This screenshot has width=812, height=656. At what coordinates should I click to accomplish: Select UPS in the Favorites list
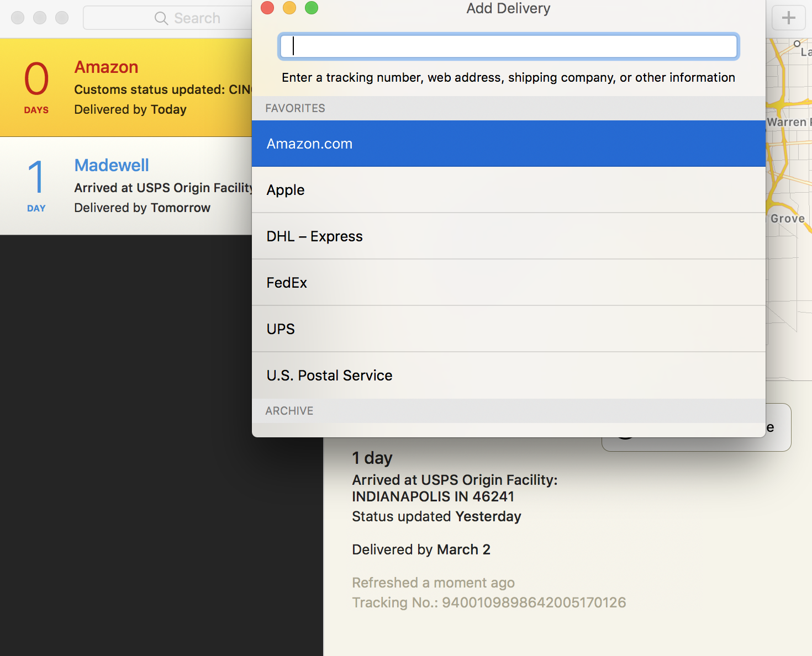point(508,329)
